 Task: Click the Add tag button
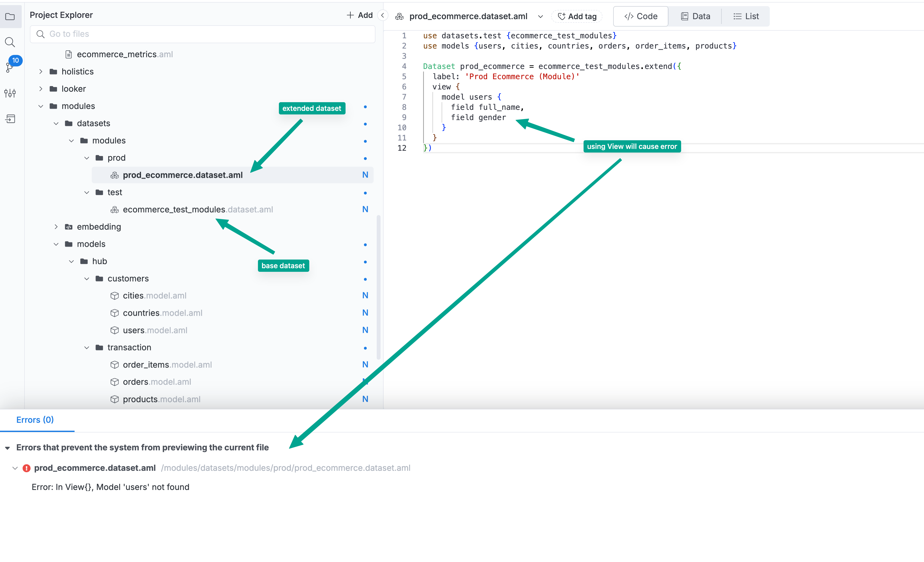[x=577, y=17]
